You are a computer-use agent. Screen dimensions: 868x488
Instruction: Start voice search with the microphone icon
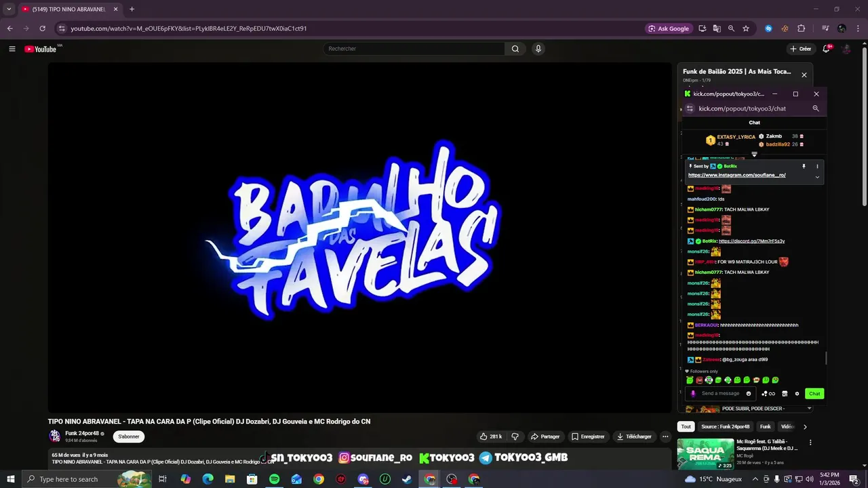pyautogui.click(x=538, y=49)
